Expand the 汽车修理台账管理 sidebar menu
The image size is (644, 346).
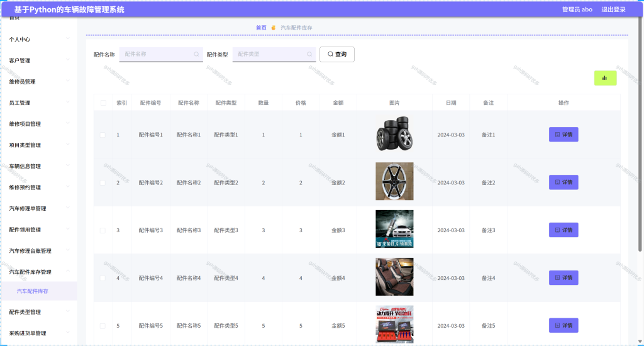pyautogui.click(x=38, y=251)
